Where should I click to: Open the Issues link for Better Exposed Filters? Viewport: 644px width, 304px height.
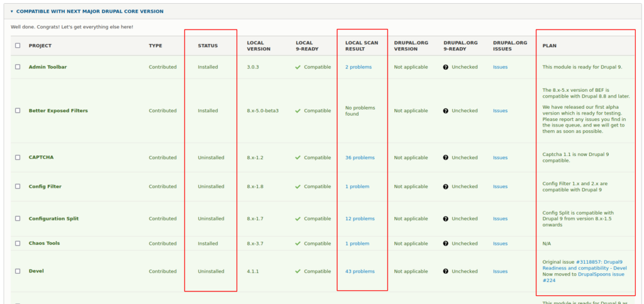pos(500,111)
